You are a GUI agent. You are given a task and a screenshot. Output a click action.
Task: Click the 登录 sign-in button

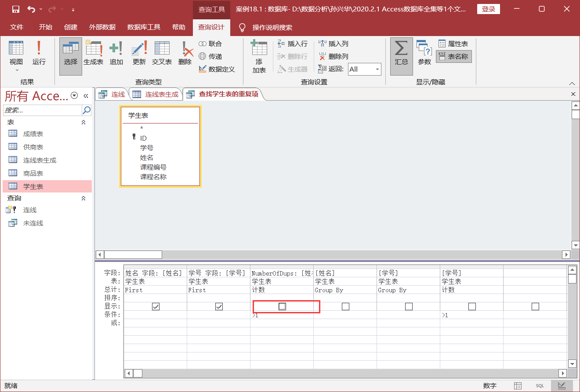point(489,9)
